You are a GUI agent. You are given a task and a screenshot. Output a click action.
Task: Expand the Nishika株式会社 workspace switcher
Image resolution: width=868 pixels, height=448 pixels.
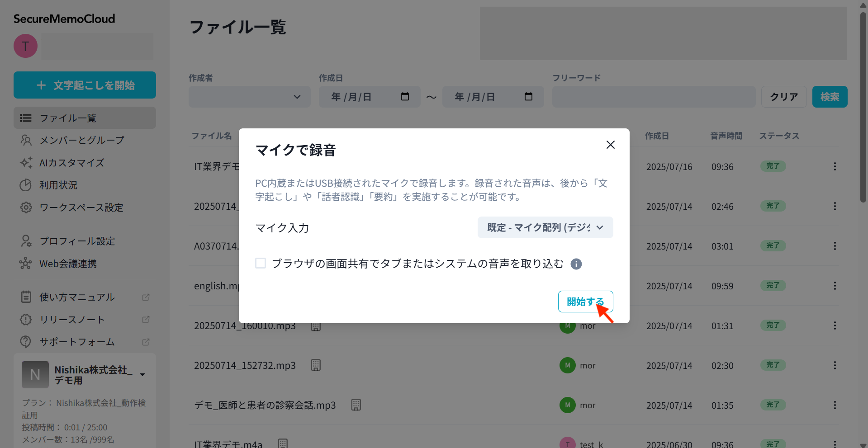(142, 375)
